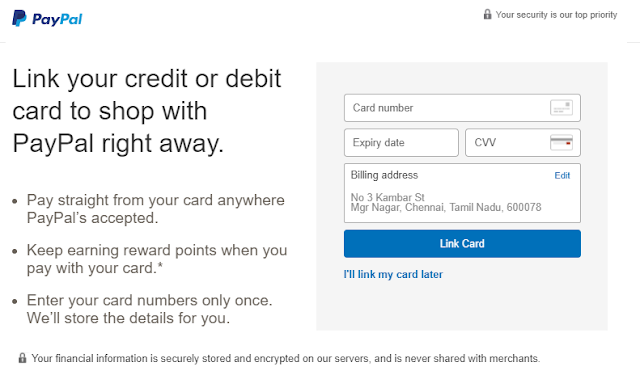Viewport: 640px width, 375px height.
Task: Click 'Your security is our top priority' text
Action: 556,15
